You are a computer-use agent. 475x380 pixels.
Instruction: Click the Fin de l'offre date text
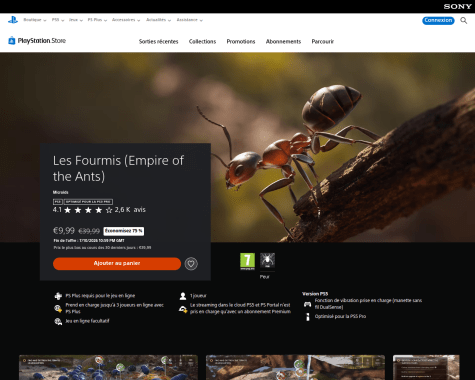coord(89,240)
